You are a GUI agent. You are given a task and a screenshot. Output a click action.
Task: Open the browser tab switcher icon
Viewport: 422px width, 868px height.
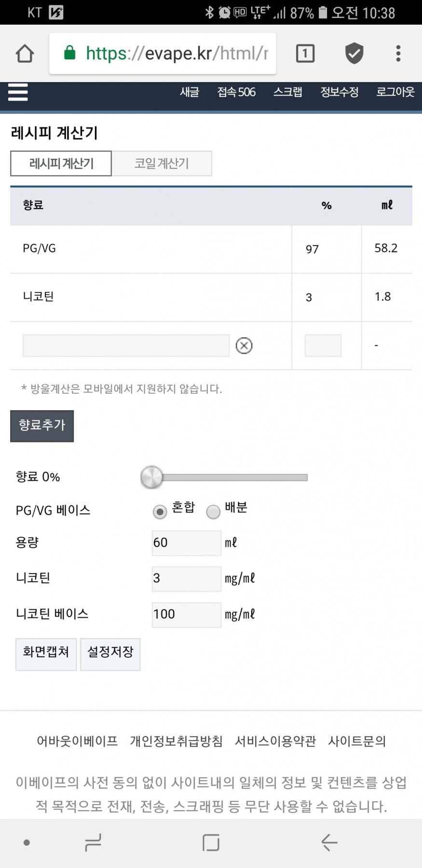(x=305, y=53)
